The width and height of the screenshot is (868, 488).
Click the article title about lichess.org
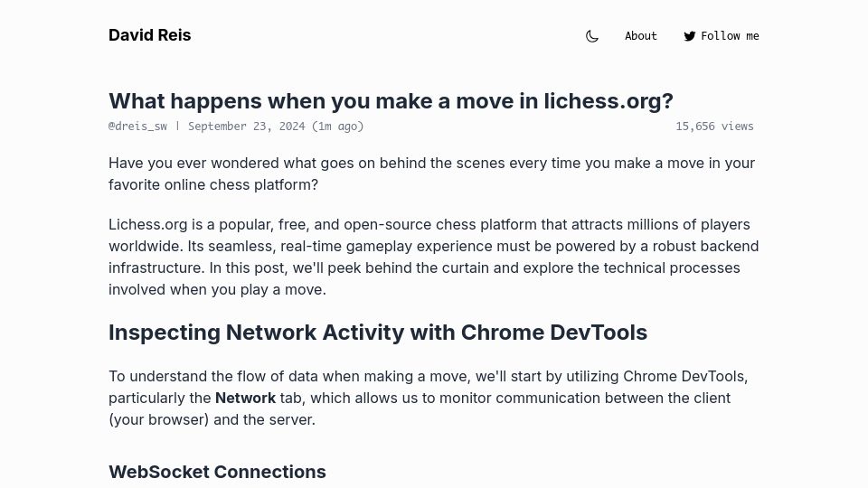391,100
